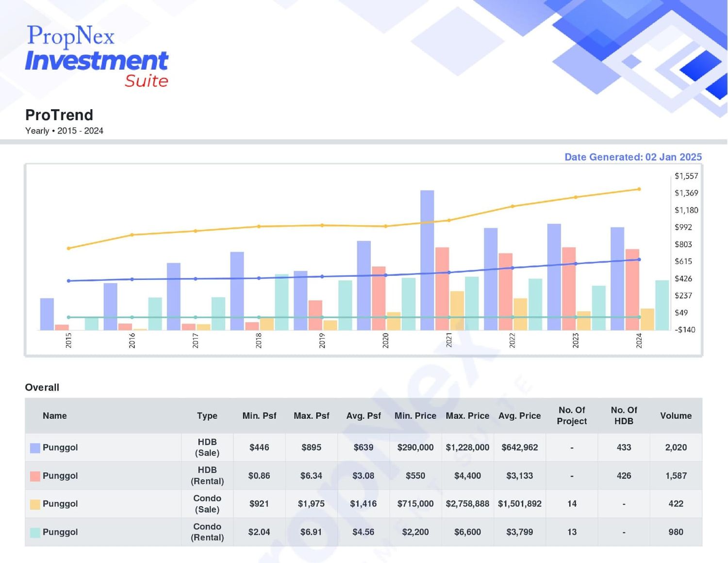Click the teal Condo Rental legend swatch
The width and height of the screenshot is (728, 563).
tap(35, 532)
